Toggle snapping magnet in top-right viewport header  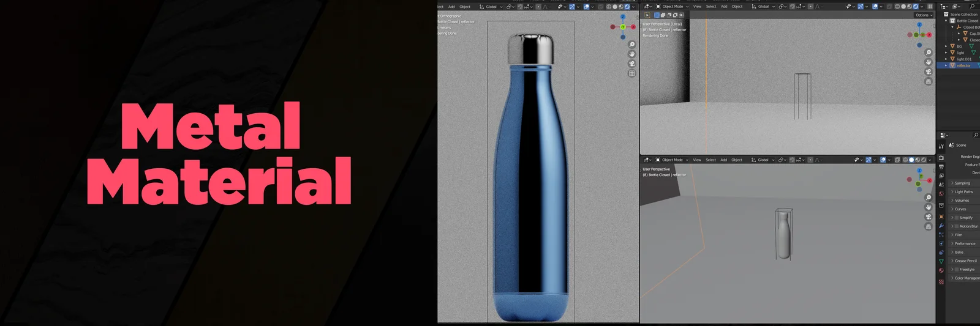click(793, 6)
